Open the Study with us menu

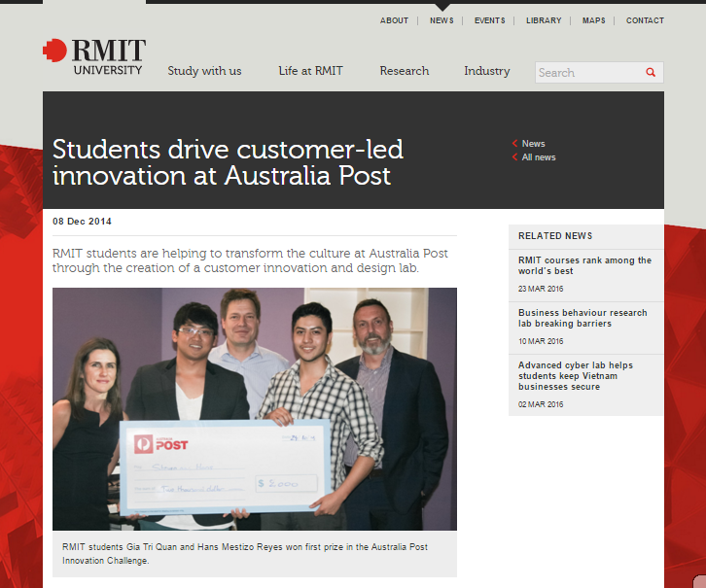point(204,71)
